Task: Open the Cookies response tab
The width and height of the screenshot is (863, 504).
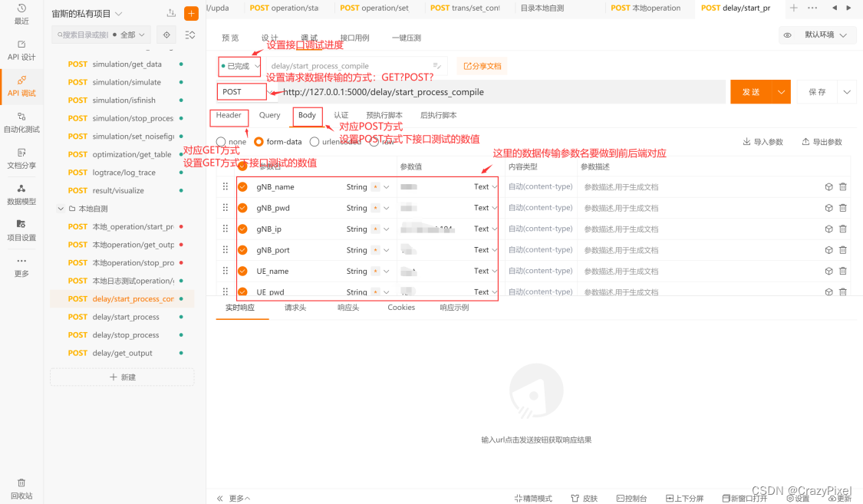Action: point(401,307)
